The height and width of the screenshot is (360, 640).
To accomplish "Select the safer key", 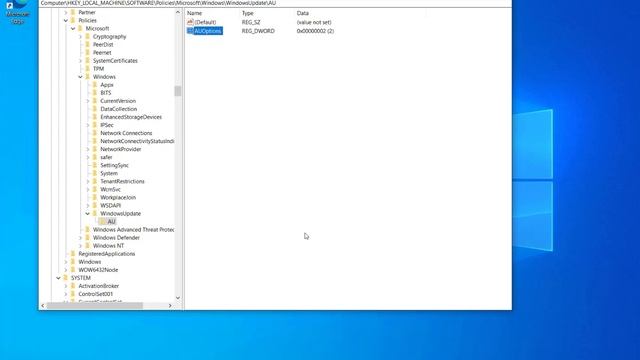I will click(106, 157).
